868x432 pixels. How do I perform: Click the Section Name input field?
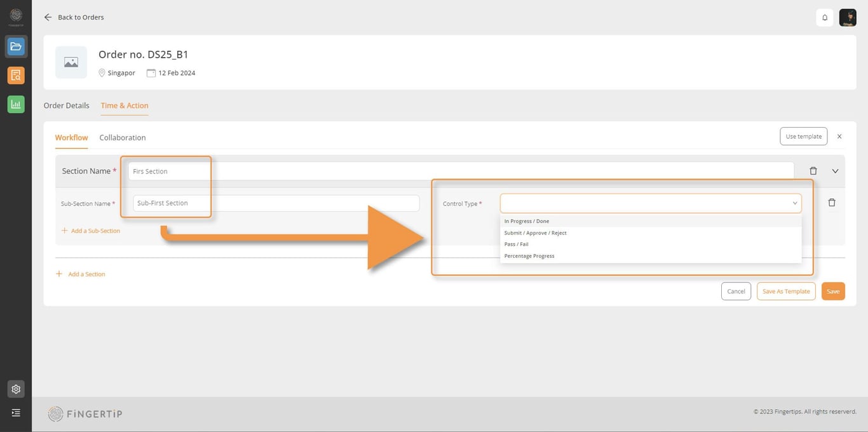point(461,171)
